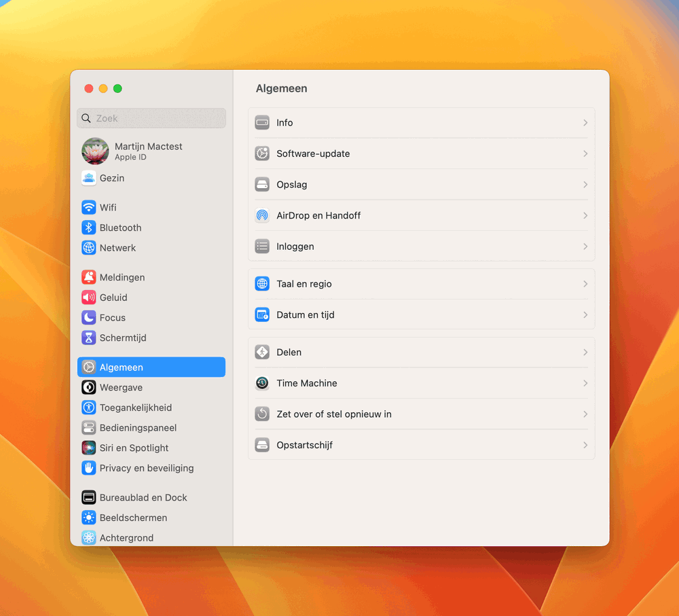The width and height of the screenshot is (679, 616).
Task: Click the Gezin family icon
Action: 89,178
